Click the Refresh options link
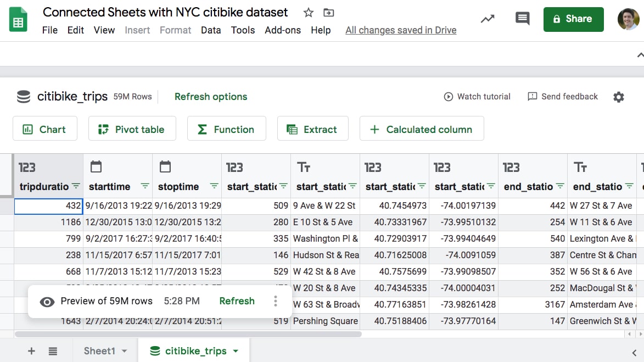Screen dimensions: 644x362 click(211, 97)
